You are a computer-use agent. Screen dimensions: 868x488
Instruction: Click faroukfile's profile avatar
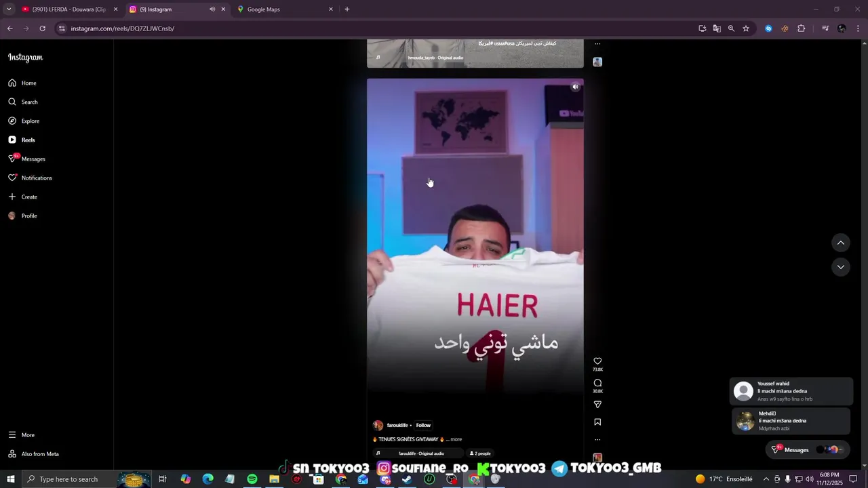point(378,425)
